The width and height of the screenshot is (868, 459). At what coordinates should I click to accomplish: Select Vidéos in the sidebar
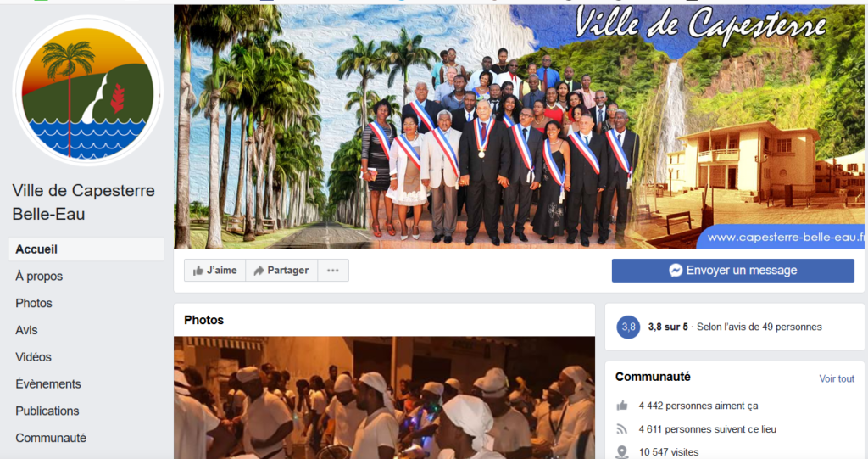pos(33,357)
